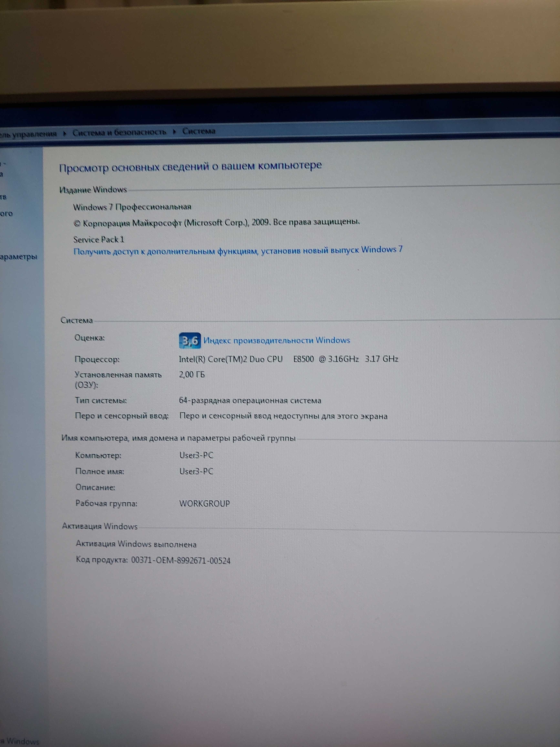This screenshot has height=747, width=560.
Task: Click the 'Оценка:' label
Action: (89, 338)
